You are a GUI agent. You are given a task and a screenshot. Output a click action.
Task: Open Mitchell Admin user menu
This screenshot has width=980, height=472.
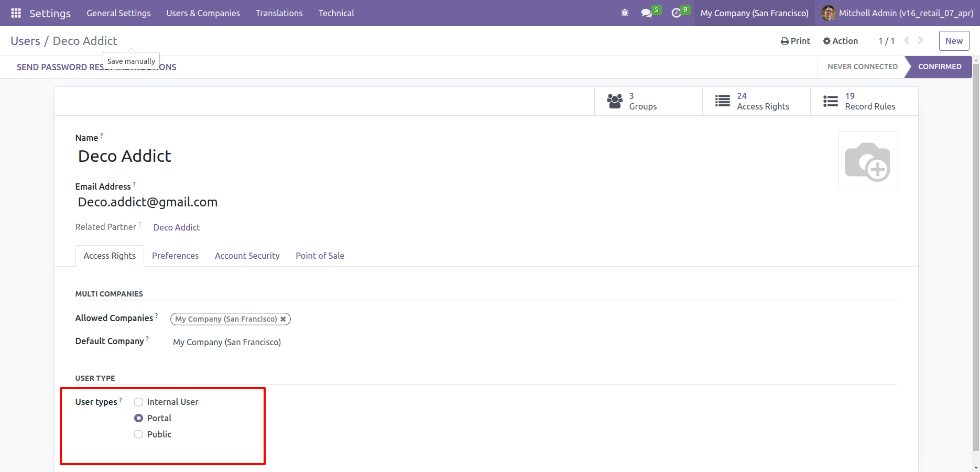pyautogui.click(x=897, y=13)
